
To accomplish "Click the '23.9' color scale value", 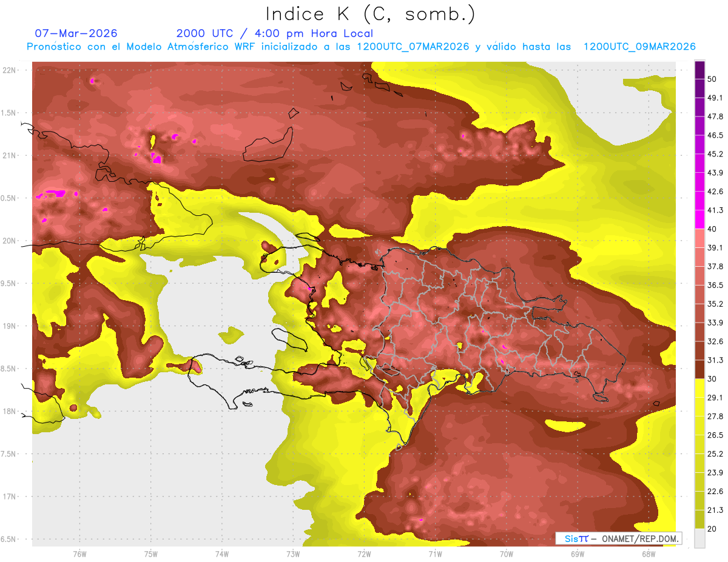I will (x=715, y=473).
